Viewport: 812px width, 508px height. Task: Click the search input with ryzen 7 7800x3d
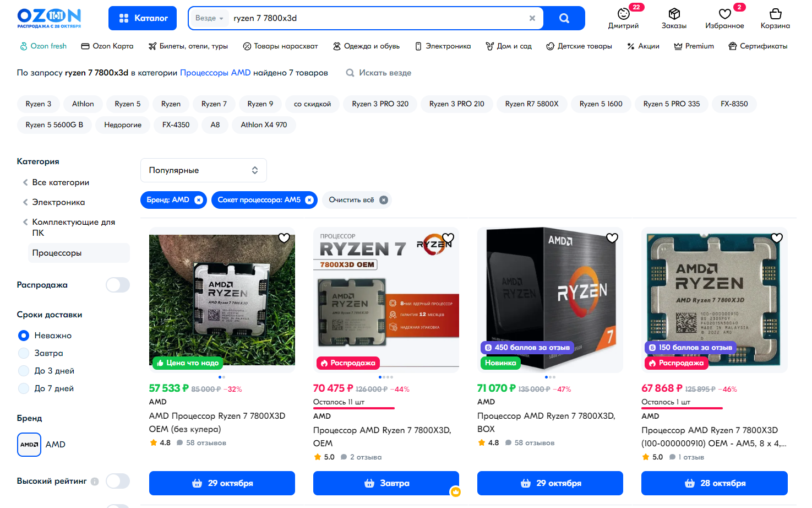click(x=377, y=18)
